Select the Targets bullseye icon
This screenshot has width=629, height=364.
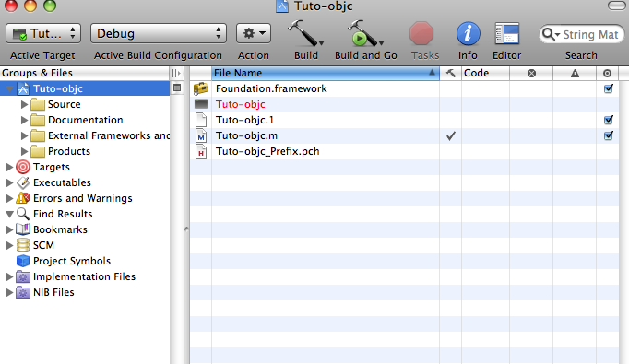click(x=23, y=167)
